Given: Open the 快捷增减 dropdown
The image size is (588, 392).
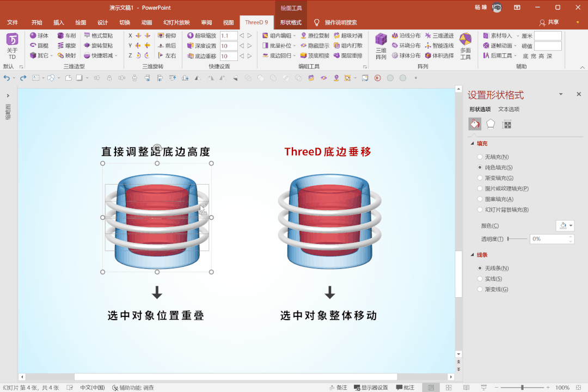Looking at the screenshot, I should [x=115, y=55].
